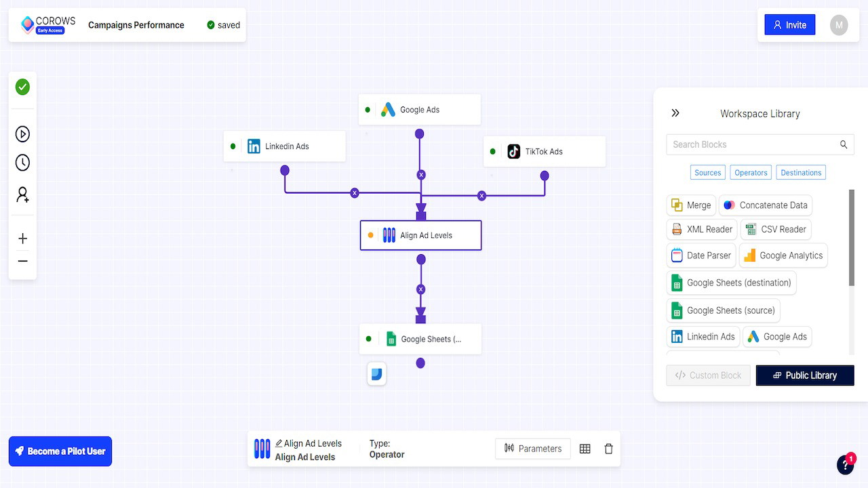The image size is (868, 488).
Task: Filter library by Destinations
Action: click(x=801, y=173)
